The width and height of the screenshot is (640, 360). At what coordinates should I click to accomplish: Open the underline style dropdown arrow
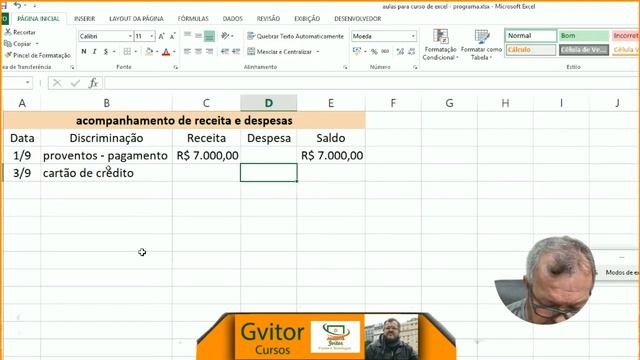tap(114, 52)
